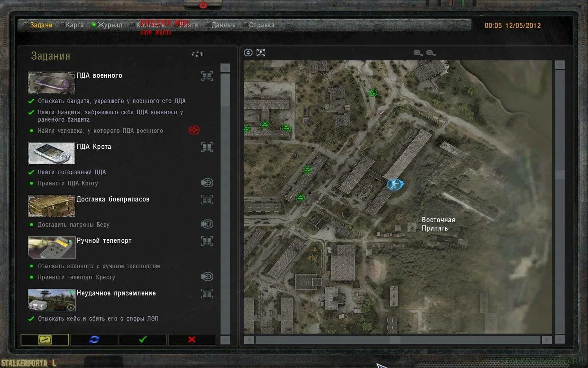Click map vertical scrollbar up arrow
The height and width of the screenshot is (368, 588).
coord(560,65)
